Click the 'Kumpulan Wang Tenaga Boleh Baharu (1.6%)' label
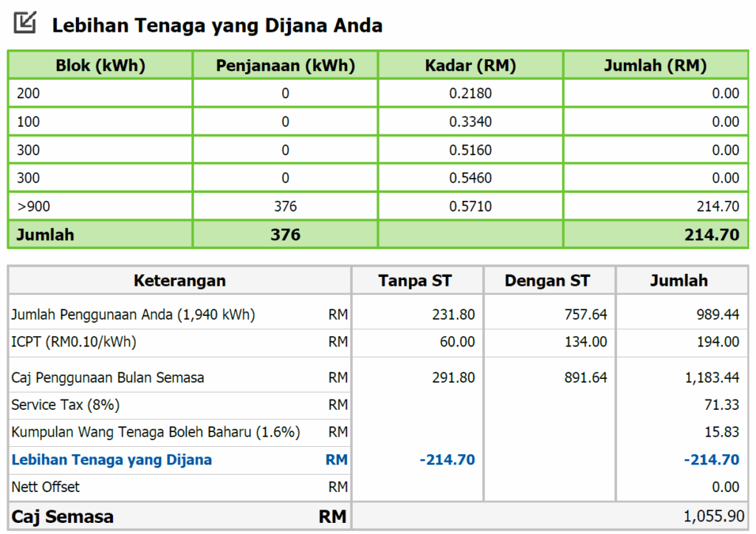This screenshot has width=756, height=534. coord(155,432)
